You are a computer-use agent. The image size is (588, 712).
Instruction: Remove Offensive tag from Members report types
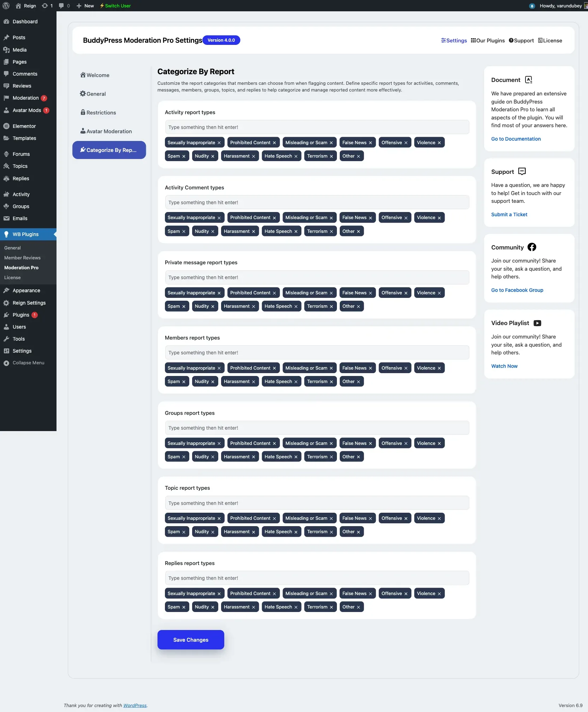point(406,368)
